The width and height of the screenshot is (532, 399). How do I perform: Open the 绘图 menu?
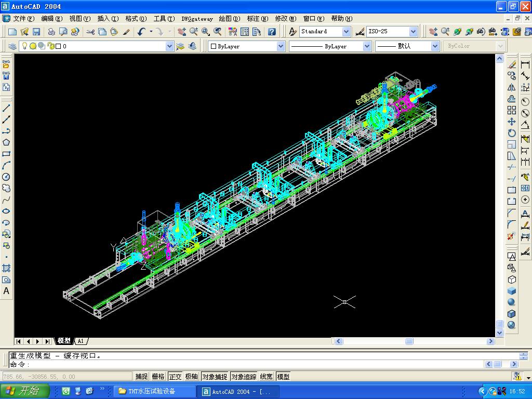[x=229, y=19]
